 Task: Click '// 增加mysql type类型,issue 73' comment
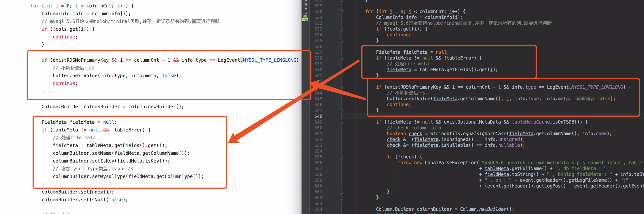tap(93, 169)
